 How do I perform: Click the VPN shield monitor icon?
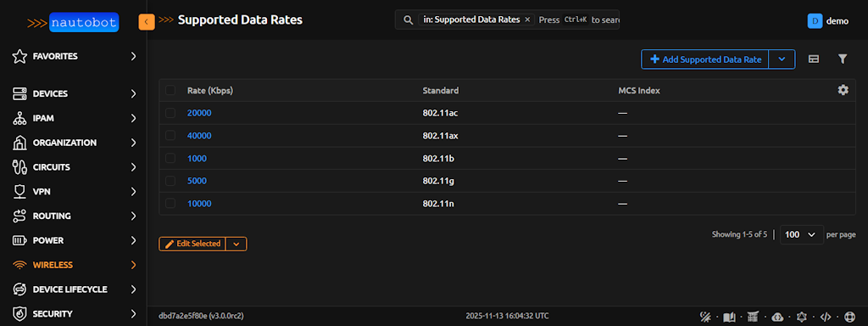coord(19,191)
